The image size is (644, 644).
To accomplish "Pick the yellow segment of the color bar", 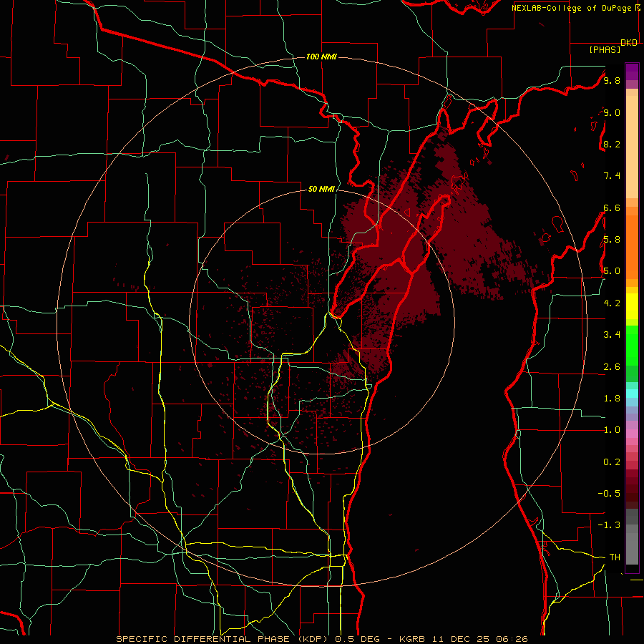I will coord(632,306).
